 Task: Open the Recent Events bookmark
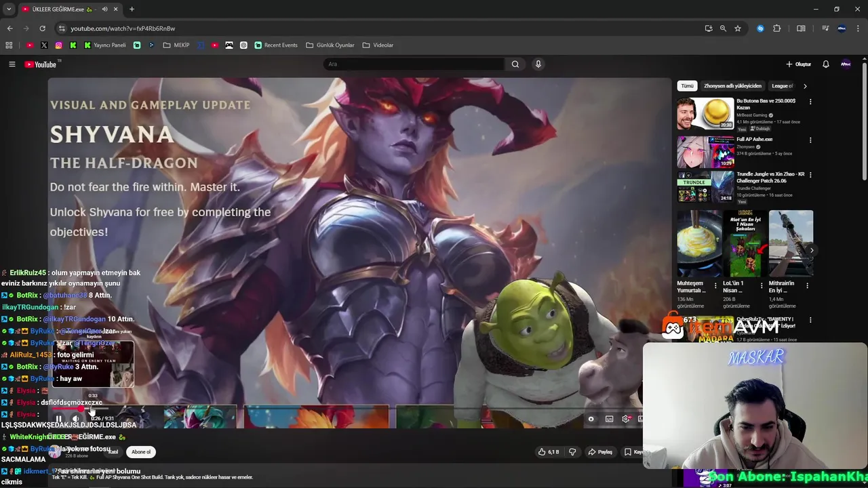point(276,45)
